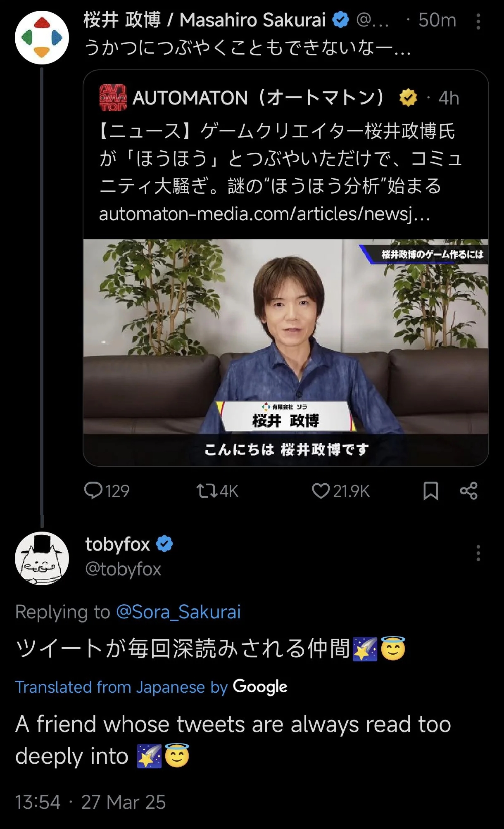Image resolution: width=504 pixels, height=829 pixels.
Task: Open Masahiro Sakurai's profile avatar
Action: 42,38
